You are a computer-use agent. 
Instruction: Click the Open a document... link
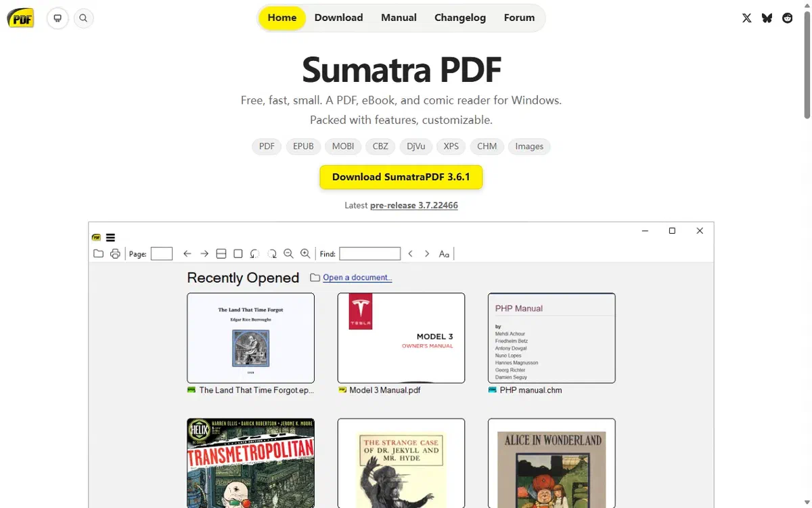click(x=357, y=278)
